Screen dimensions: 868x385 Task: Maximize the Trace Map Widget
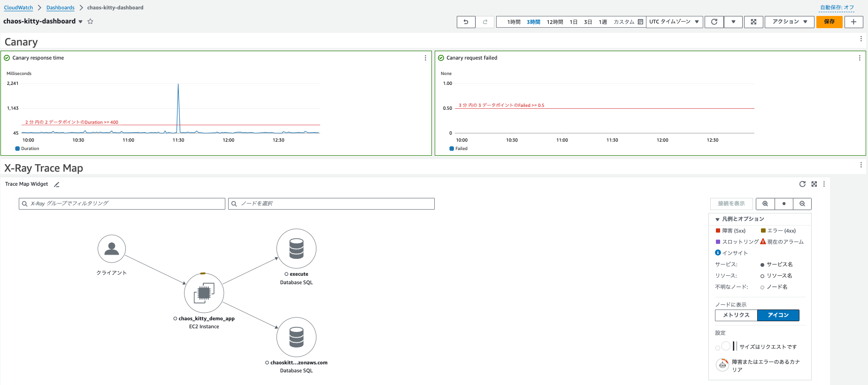(814, 184)
